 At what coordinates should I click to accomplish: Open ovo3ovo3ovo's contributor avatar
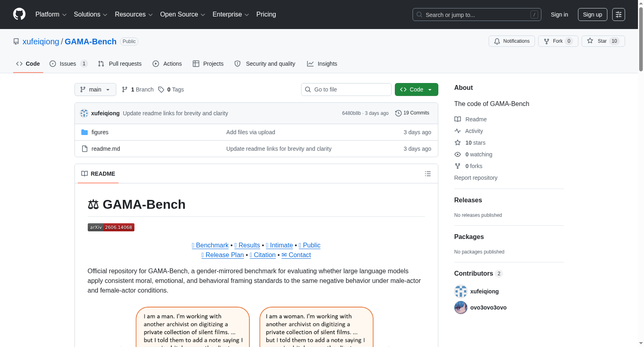(461, 308)
